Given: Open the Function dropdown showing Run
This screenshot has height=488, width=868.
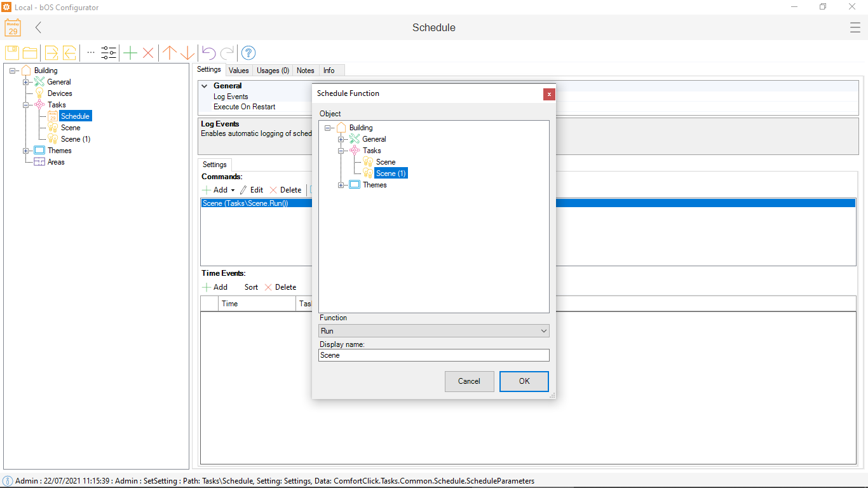Looking at the screenshot, I should point(433,331).
